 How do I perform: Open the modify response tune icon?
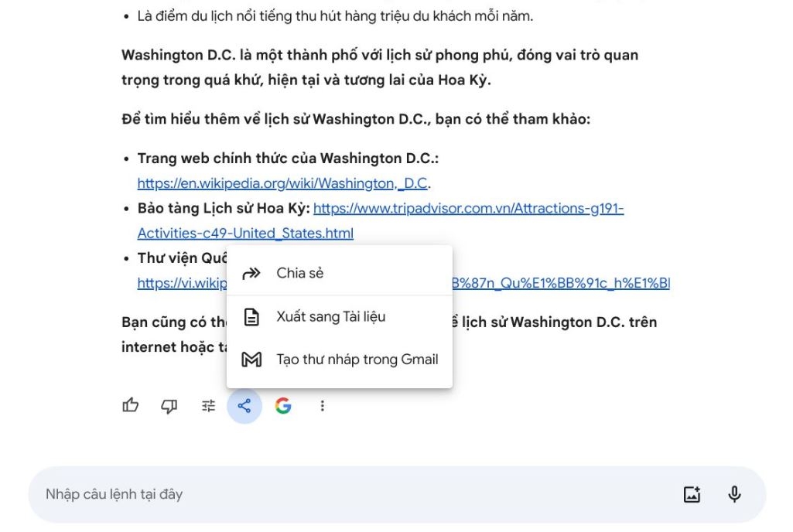(x=208, y=405)
